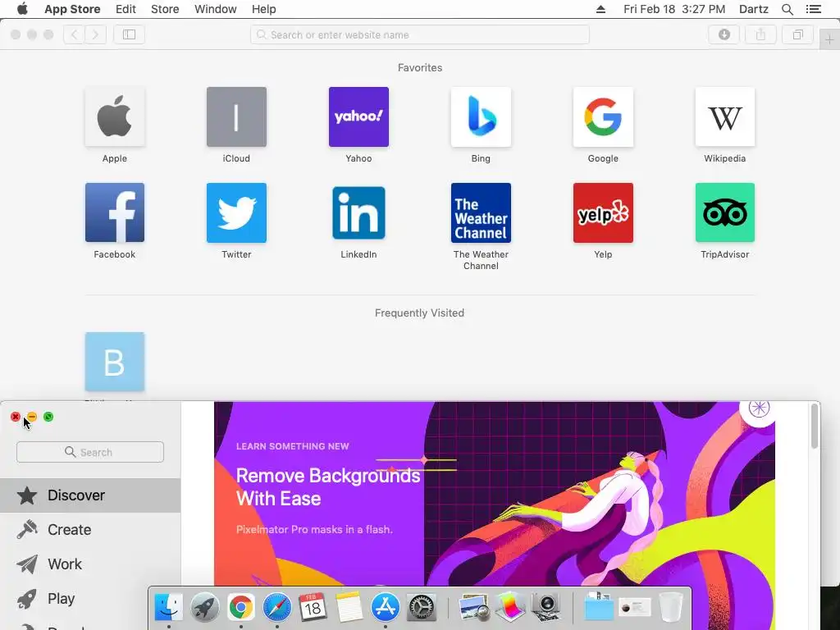Open the Google favorite tile
840x630 pixels.
603,116
